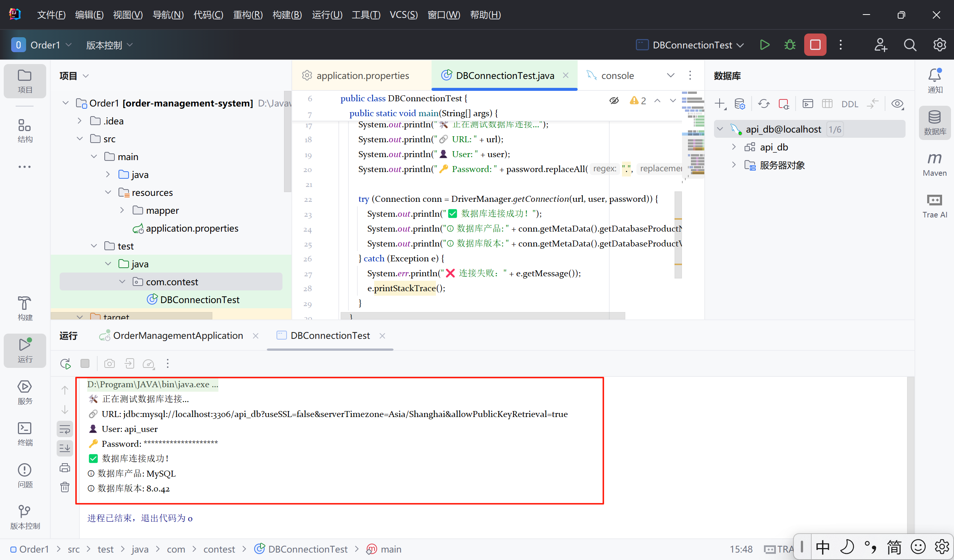
Task: Toggle soft-wrap in run console
Action: 65,429
